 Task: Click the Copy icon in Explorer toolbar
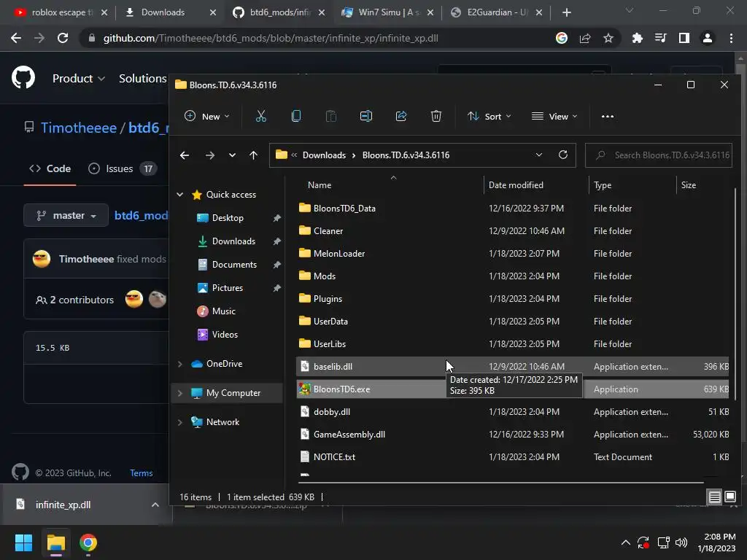coord(296,116)
